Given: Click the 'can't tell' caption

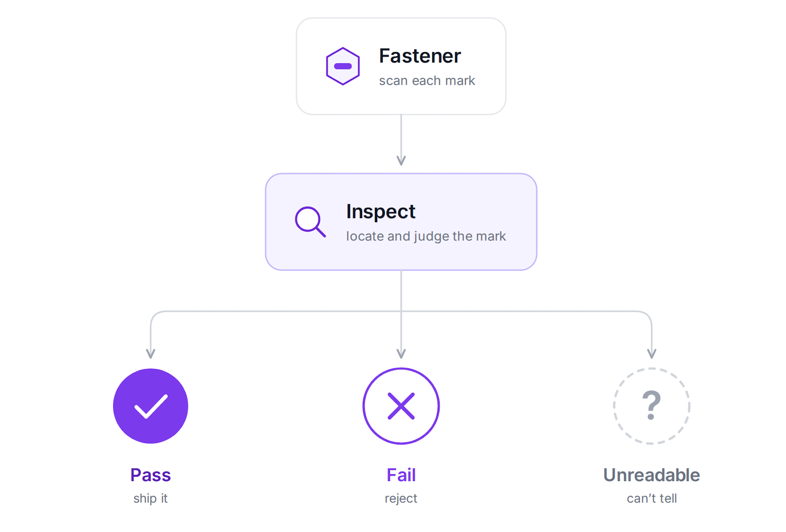Looking at the screenshot, I should [652, 498].
